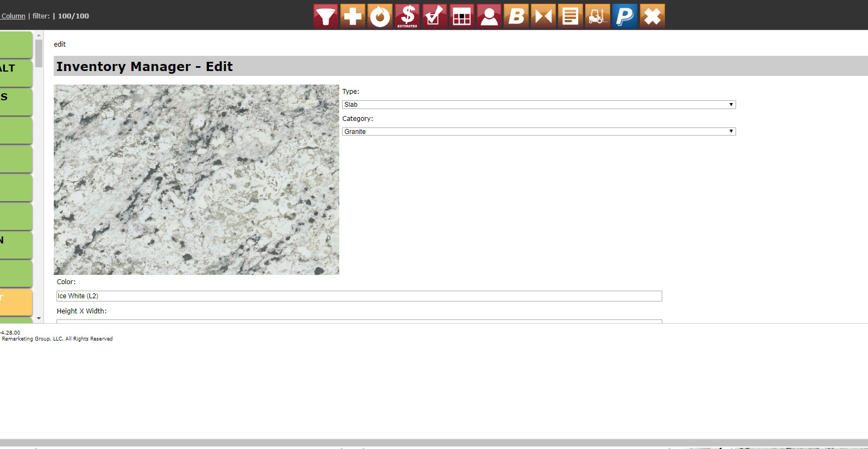The image size is (868, 449).
Task: Open the dollar sign Estimates icon
Action: pos(407,16)
